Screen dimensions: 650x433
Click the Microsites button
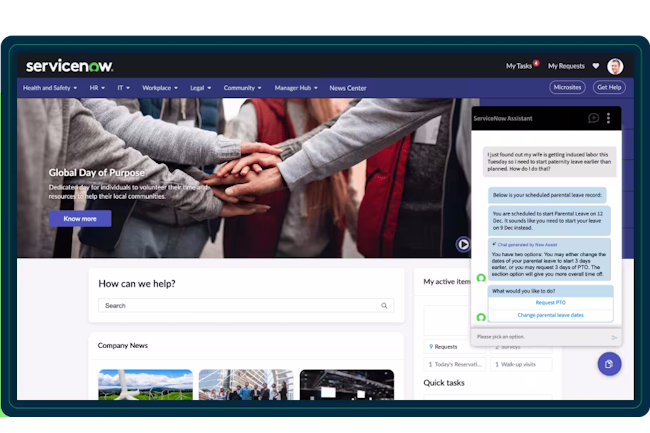point(567,87)
